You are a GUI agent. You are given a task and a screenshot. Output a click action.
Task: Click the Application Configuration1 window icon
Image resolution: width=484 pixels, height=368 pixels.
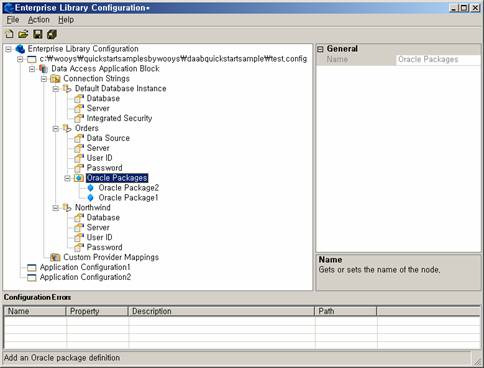32,267
